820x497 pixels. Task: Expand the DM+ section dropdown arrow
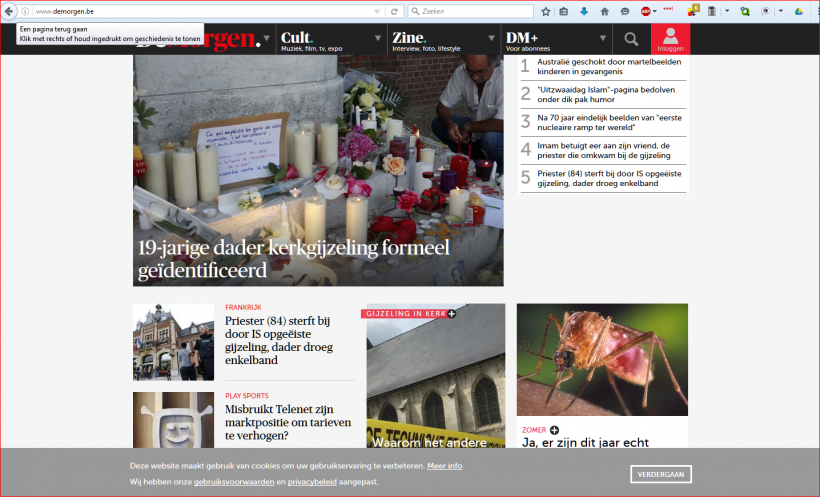coord(603,38)
